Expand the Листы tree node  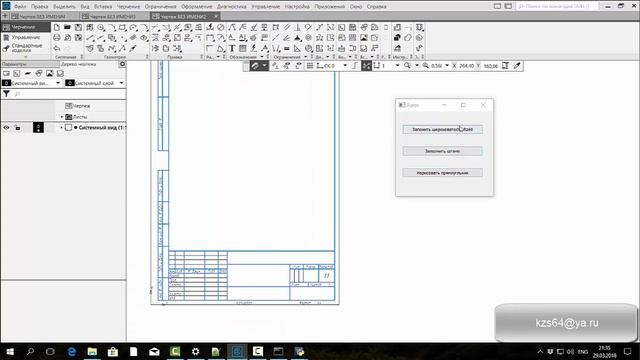click(62, 117)
